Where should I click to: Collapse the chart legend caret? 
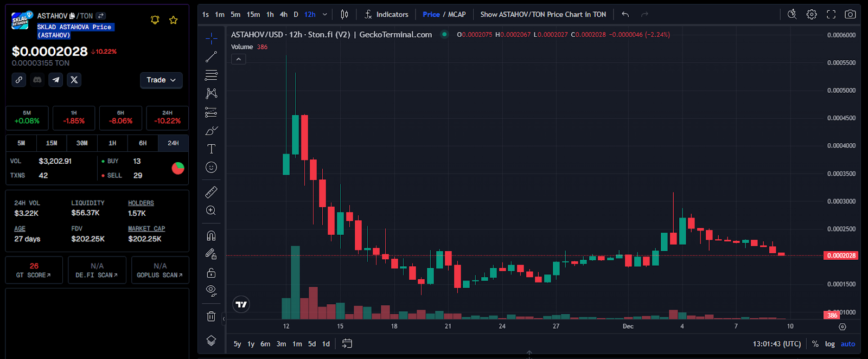pos(239,59)
